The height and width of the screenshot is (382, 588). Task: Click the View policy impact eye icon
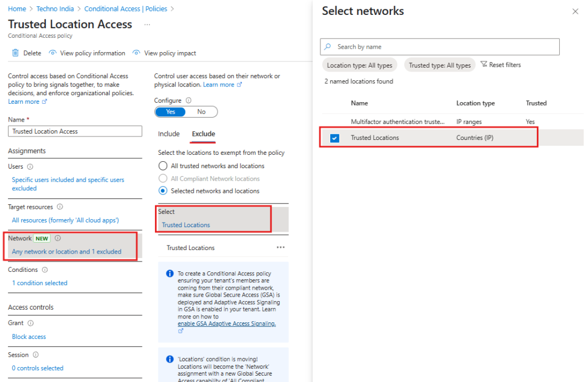tap(136, 53)
